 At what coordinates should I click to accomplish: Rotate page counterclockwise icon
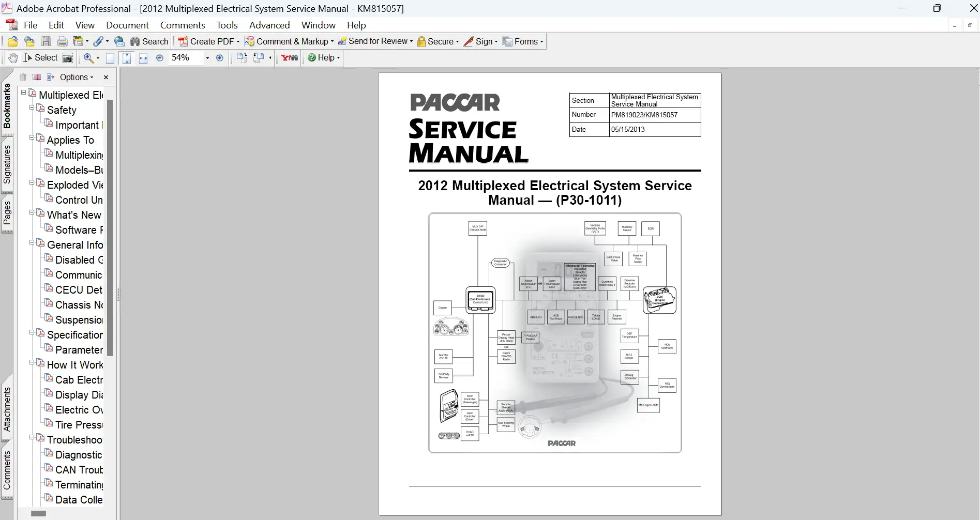pos(259,58)
